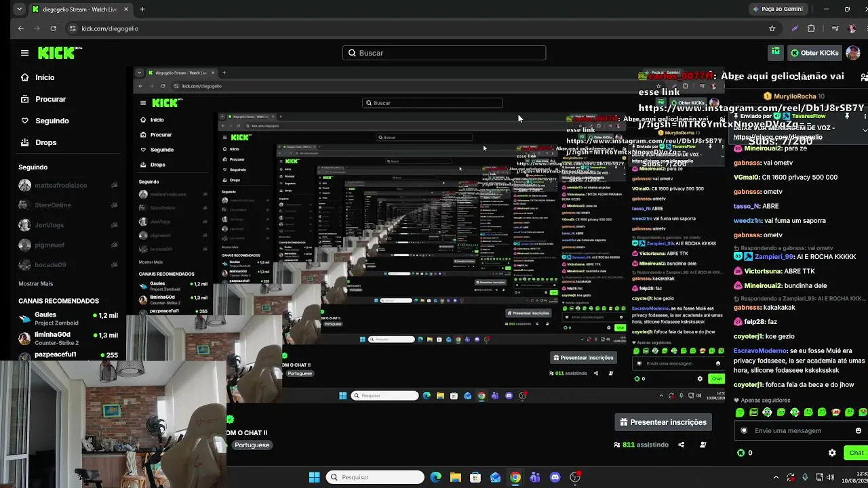Click the shield identity icon in the message box
The image size is (868, 488).
point(744,430)
